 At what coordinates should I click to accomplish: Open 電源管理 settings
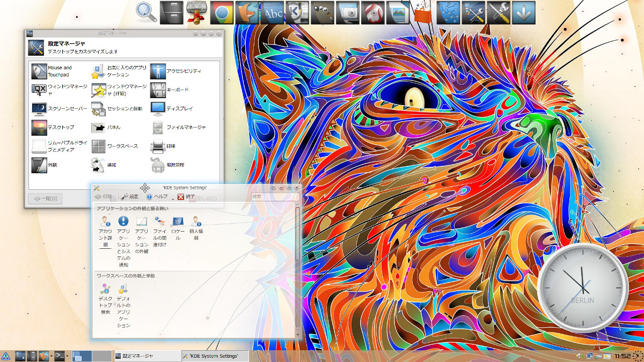(x=167, y=165)
